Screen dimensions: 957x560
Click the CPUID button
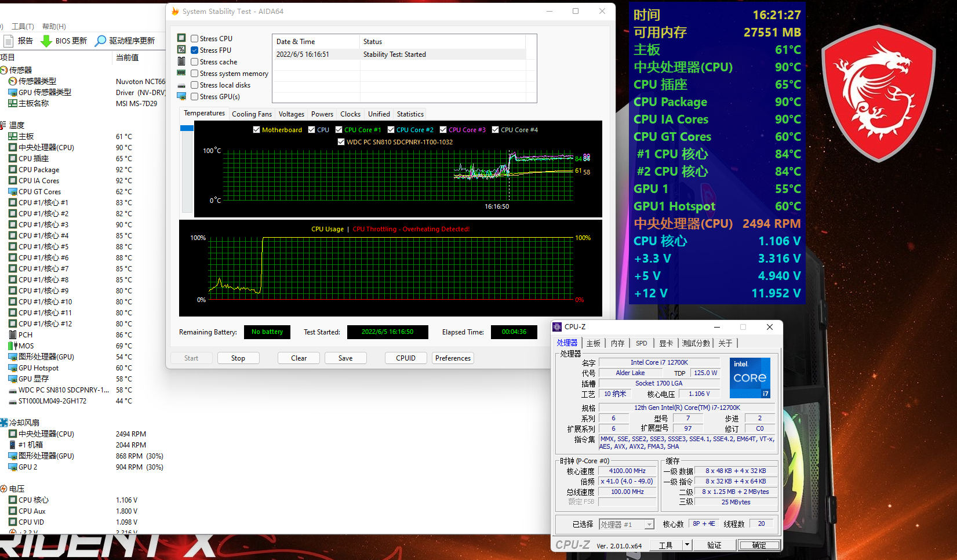406,358
